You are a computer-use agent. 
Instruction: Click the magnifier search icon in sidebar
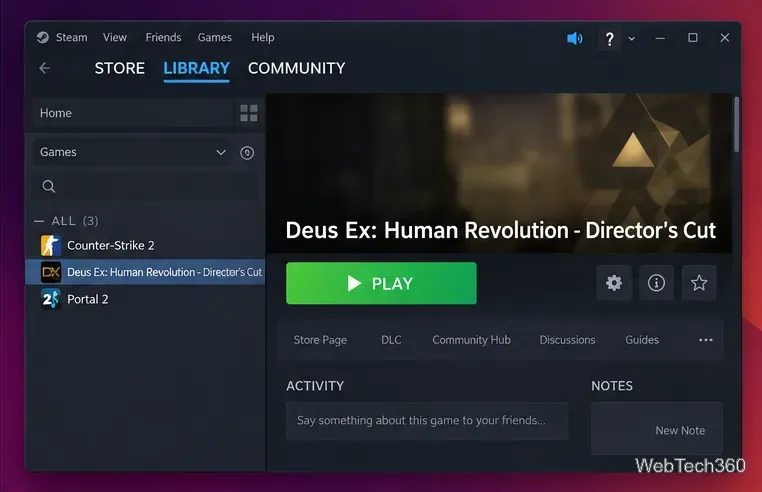(49, 186)
